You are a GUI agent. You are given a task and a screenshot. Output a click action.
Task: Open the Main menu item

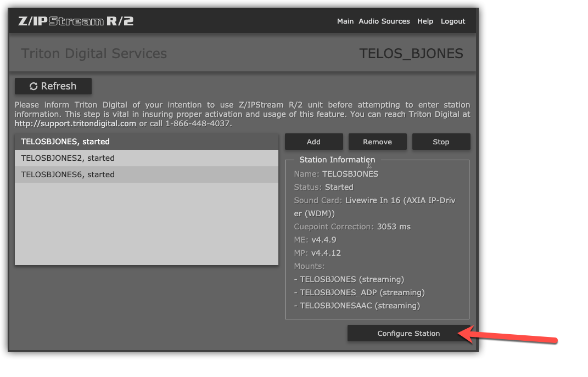pos(345,21)
